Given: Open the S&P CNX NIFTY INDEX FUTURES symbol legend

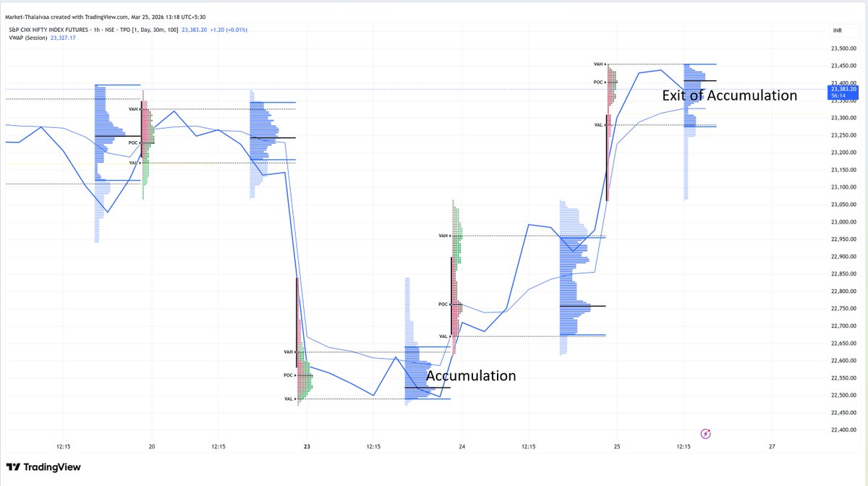Looking at the screenshot, I should [x=51, y=30].
